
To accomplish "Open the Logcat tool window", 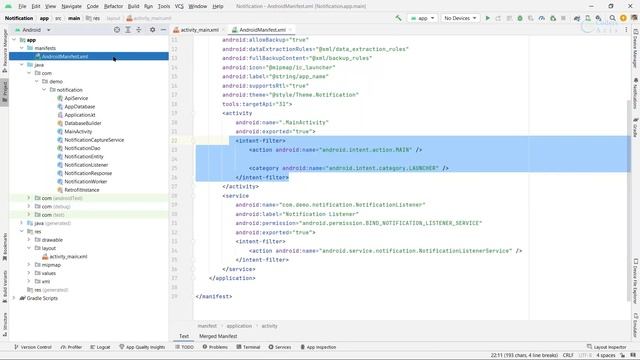I will pyautogui.click(x=100, y=347).
